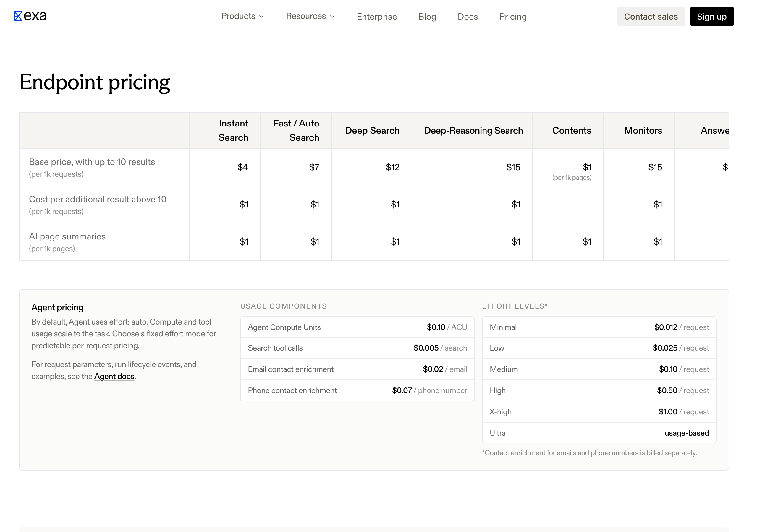Go to the Blog page

[x=427, y=17]
